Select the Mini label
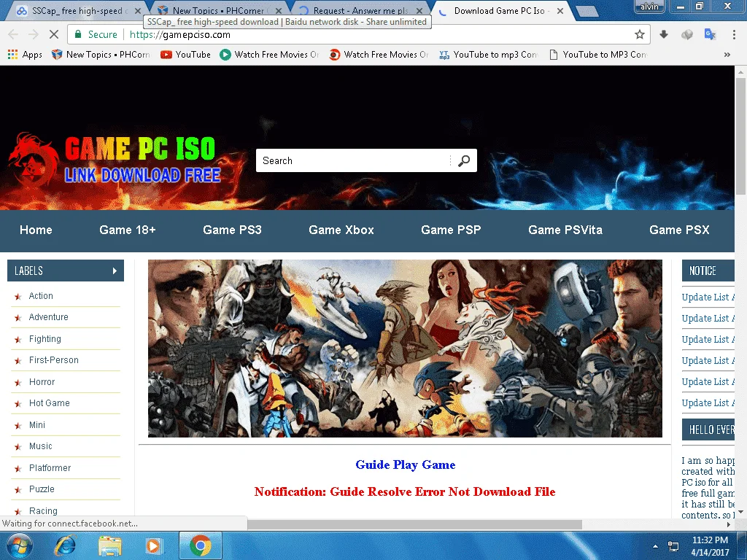The height and width of the screenshot is (560, 747). point(36,425)
